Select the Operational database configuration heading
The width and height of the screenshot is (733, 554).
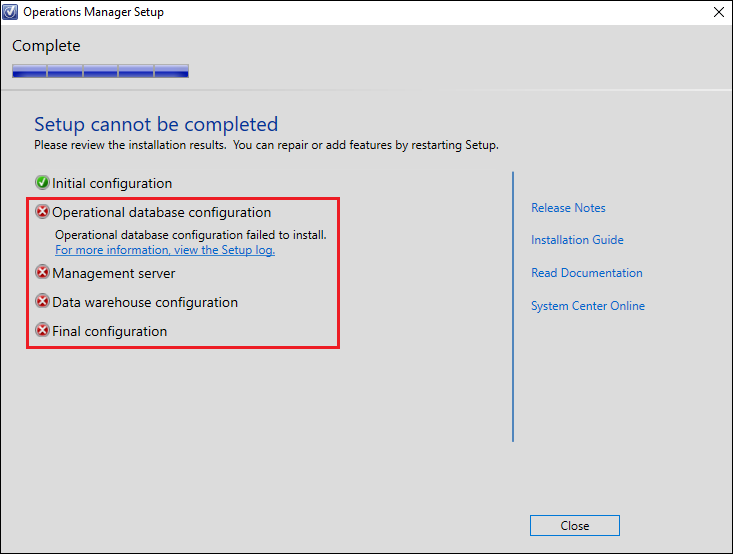161,212
